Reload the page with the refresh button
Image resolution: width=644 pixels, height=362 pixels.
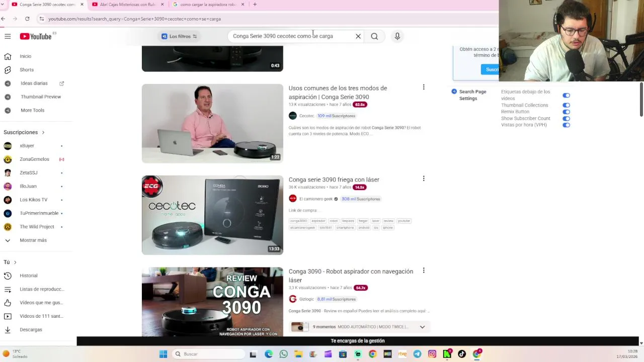point(27,19)
